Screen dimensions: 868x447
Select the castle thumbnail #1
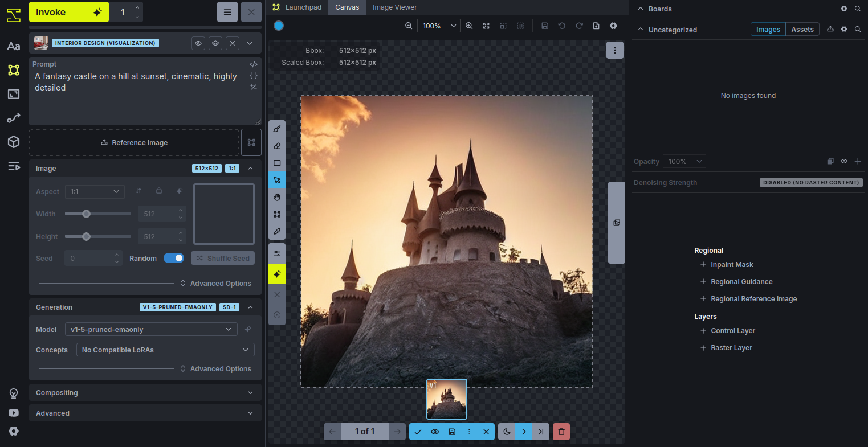tap(447, 399)
